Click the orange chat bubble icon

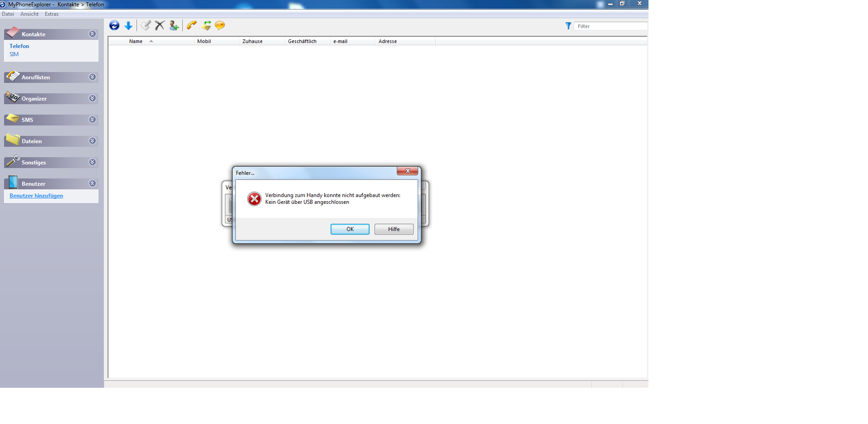click(x=220, y=25)
